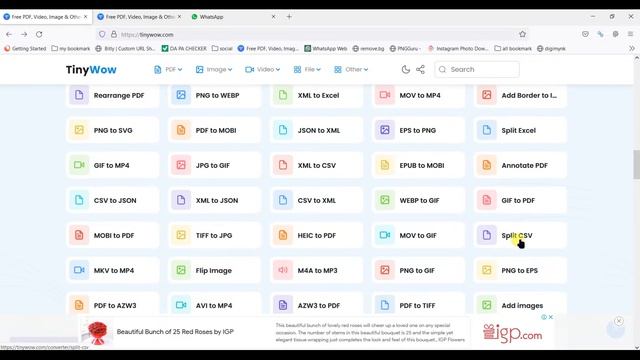This screenshot has width=640, height=360.
Task: Open the AVI to MP4 tool
Action: (214, 304)
